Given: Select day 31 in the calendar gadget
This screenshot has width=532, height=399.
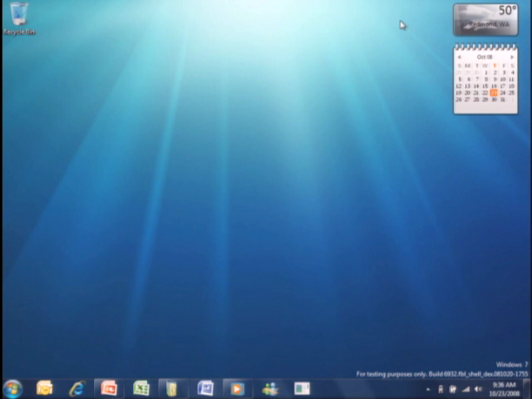Looking at the screenshot, I should [502, 100].
